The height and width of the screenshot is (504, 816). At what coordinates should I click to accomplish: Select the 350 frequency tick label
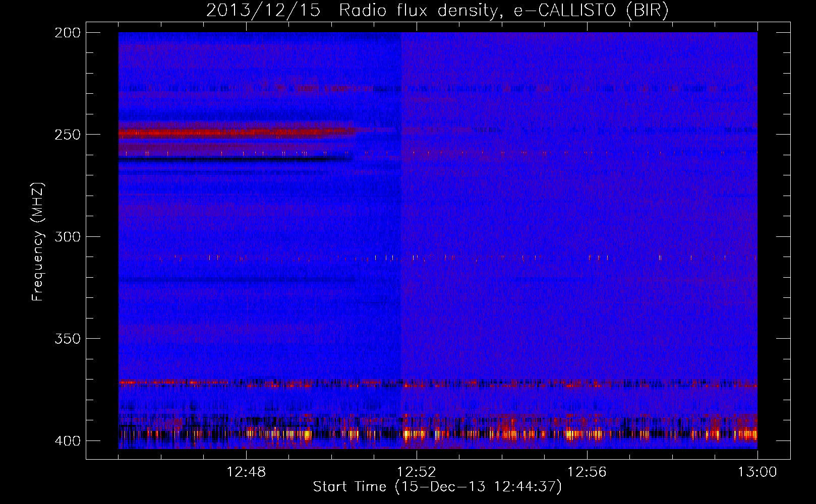67,339
